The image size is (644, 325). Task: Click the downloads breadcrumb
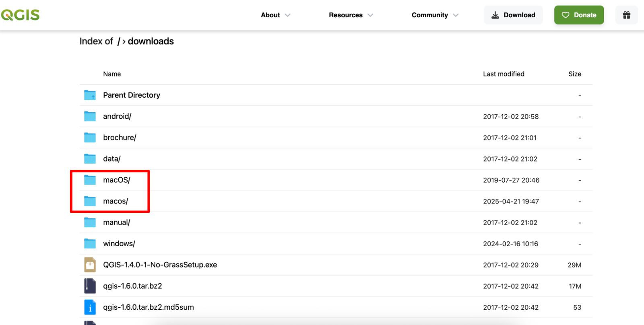151,41
